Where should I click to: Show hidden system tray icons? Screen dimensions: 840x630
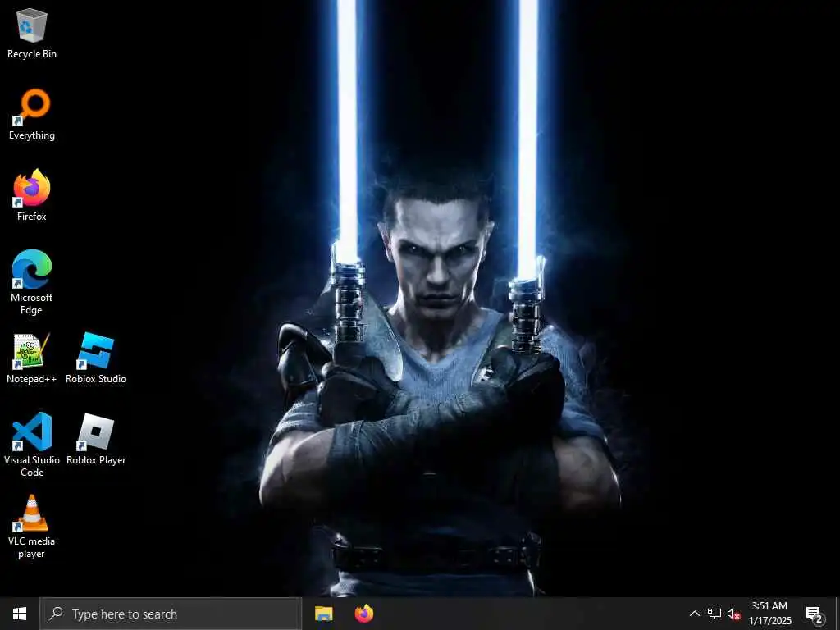pyautogui.click(x=694, y=614)
